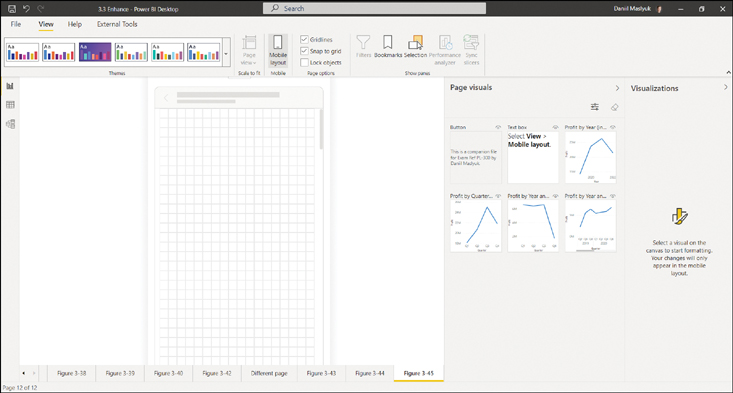Screen dimensions: 733x393
Task: Toggle visibility of the Text box visual
Action: point(555,127)
